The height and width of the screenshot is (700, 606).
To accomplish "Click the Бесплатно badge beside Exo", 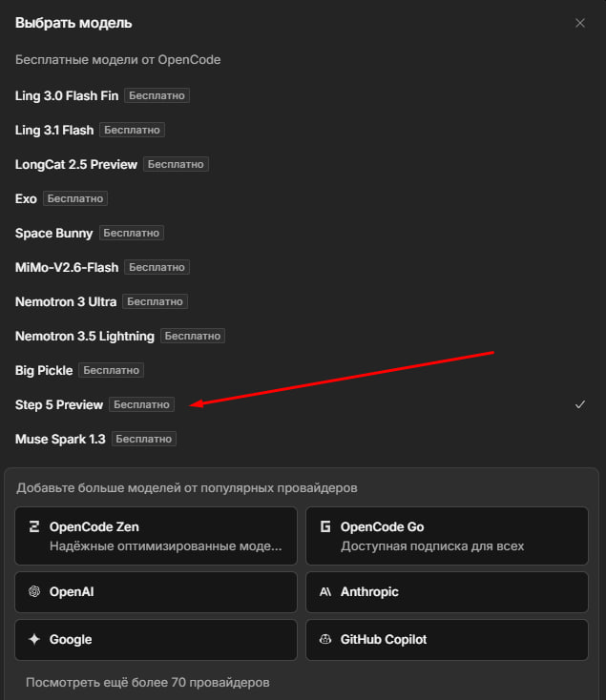I will 75,198.
